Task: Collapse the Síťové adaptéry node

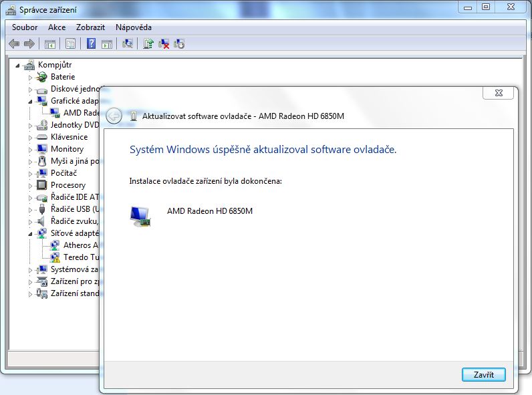Action: [30, 234]
